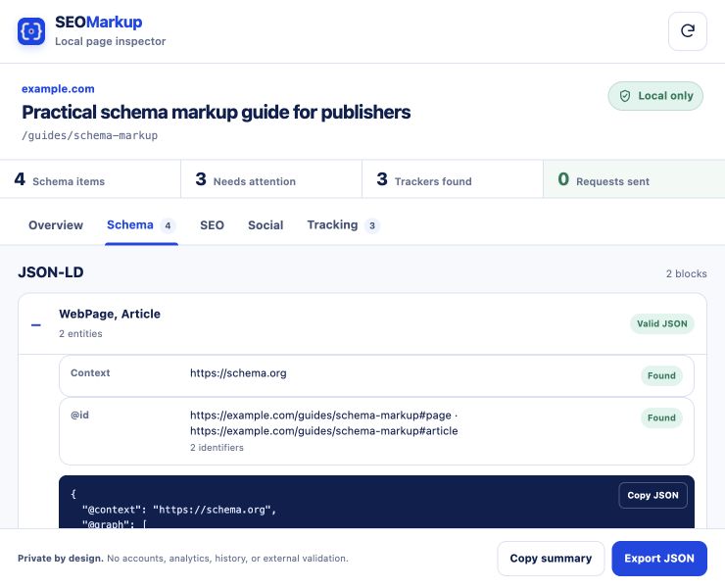Click the Context label
This screenshot has height=588, width=725.
pyautogui.click(x=90, y=372)
